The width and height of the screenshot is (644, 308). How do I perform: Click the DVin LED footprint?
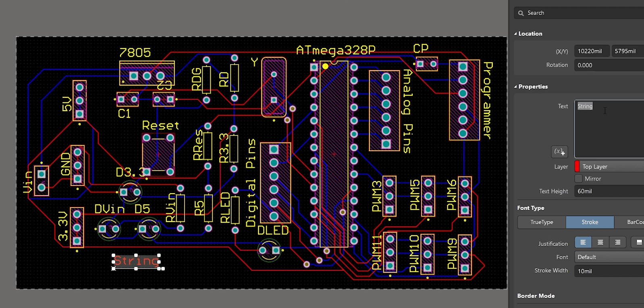pyautogui.click(x=109, y=229)
